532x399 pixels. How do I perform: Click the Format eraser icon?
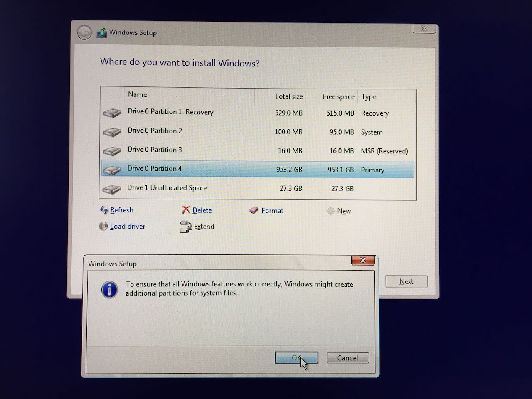point(254,211)
